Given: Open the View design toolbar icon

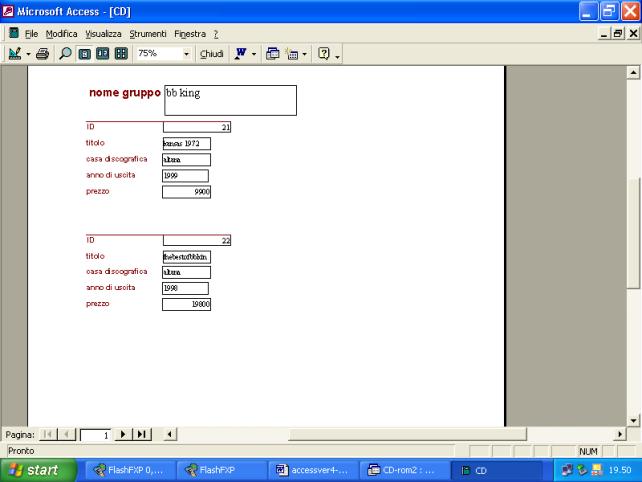Looking at the screenshot, I should pos(15,54).
